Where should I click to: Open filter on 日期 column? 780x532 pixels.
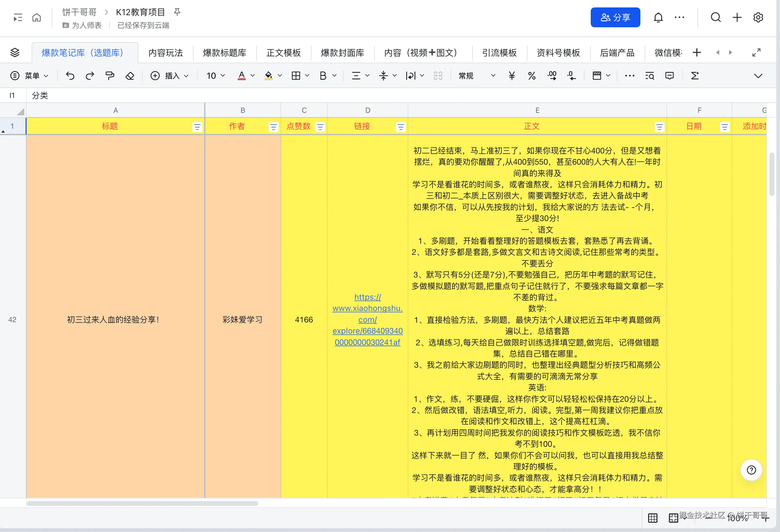point(725,127)
